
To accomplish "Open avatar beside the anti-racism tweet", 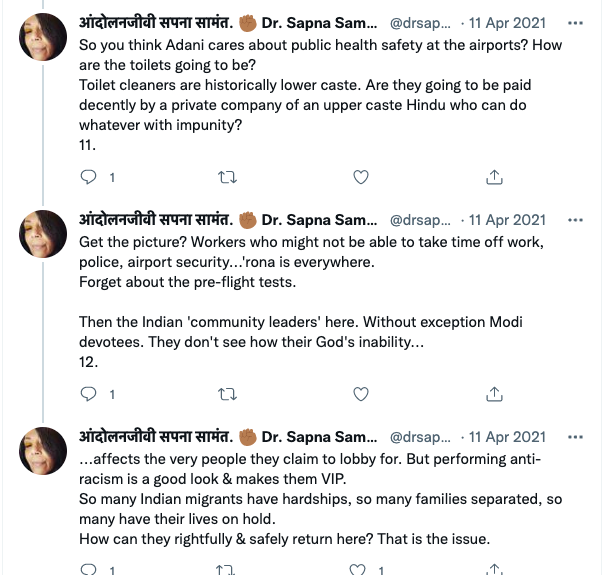I will (45, 455).
